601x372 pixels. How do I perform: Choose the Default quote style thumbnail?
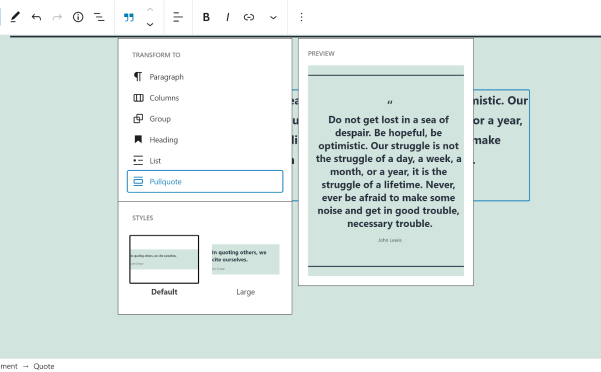pyautogui.click(x=164, y=259)
